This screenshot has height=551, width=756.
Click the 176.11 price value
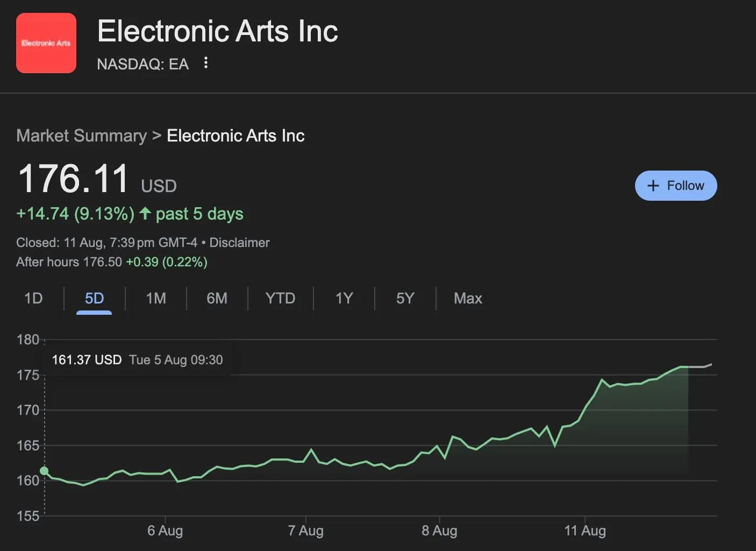[x=73, y=179]
